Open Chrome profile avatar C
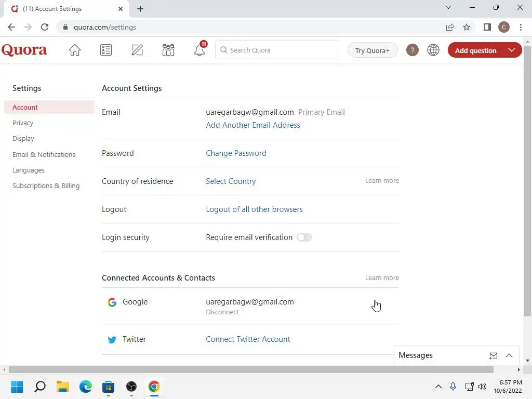 (504, 27)
